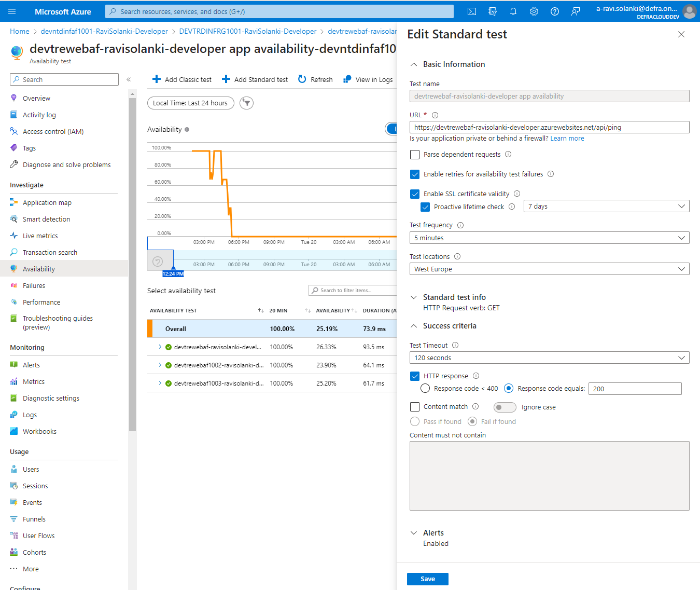Click the timeline reset clock button

coord(158,262)
